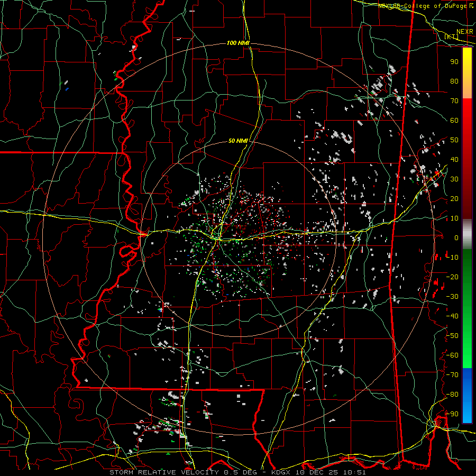Click the "-60" value on the velocity scale
The image size is (476, 476).
click(x=453, y=355)
